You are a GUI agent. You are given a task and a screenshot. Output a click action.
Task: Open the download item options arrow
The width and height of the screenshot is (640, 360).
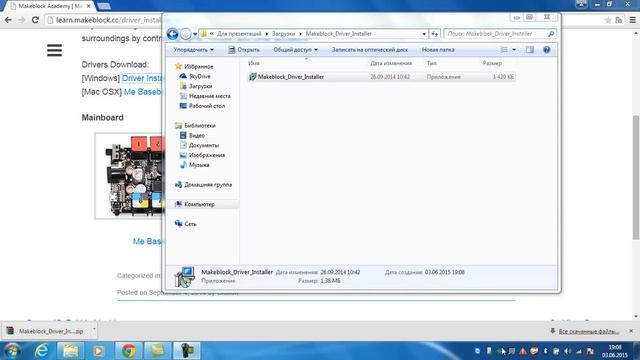pos(93,330)
